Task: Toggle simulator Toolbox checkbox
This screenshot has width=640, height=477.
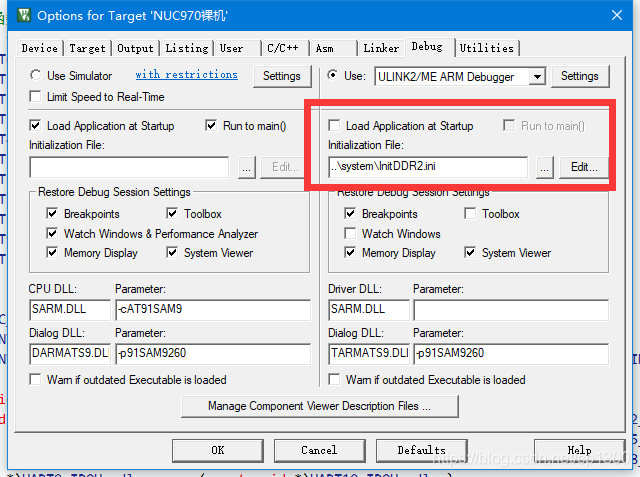Action: [x=172, y=213]
